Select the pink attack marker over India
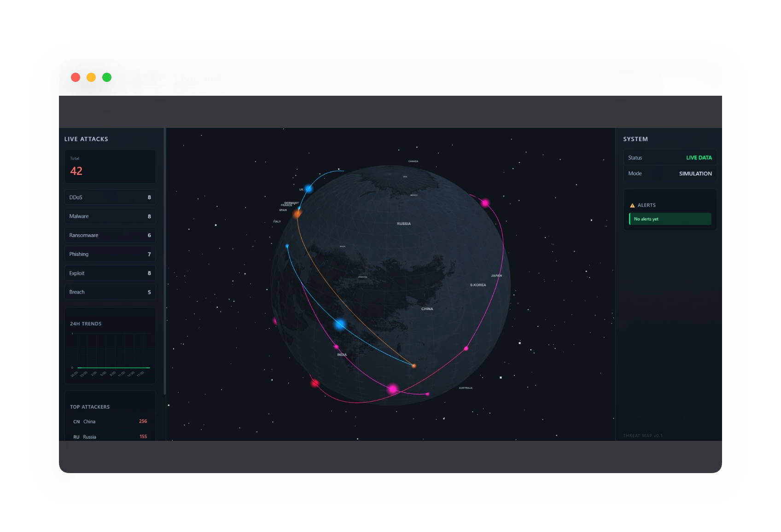Viewport: 781px width, 532px height. coord(336,347)
